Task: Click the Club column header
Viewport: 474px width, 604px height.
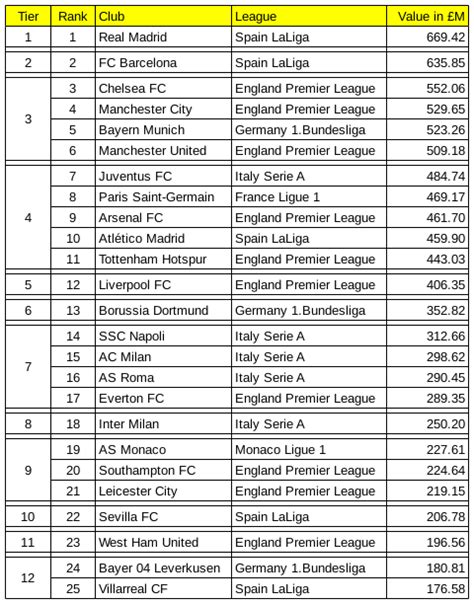Action: point(163,17)
